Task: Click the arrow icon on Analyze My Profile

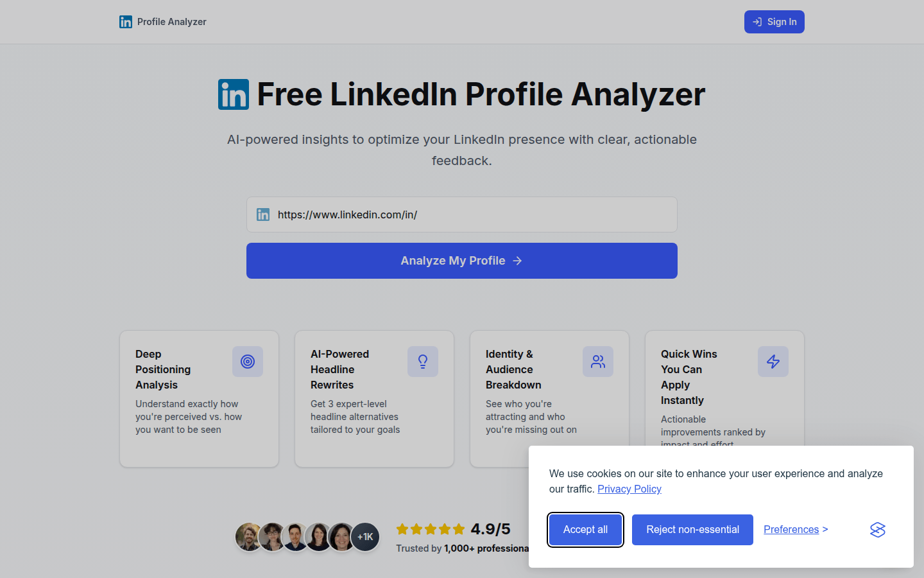Action: [517, 260]
